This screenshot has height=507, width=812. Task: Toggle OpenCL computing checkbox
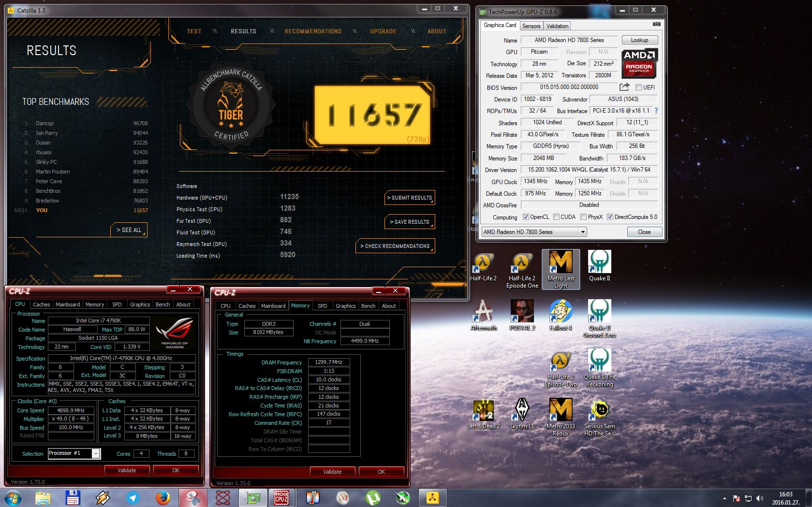[x=526, y=217]
